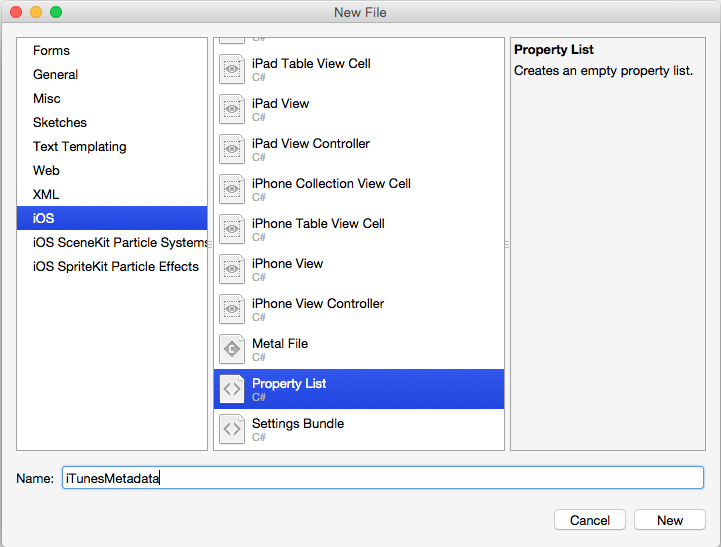Click the Property List icon

(x=232, y=389)
